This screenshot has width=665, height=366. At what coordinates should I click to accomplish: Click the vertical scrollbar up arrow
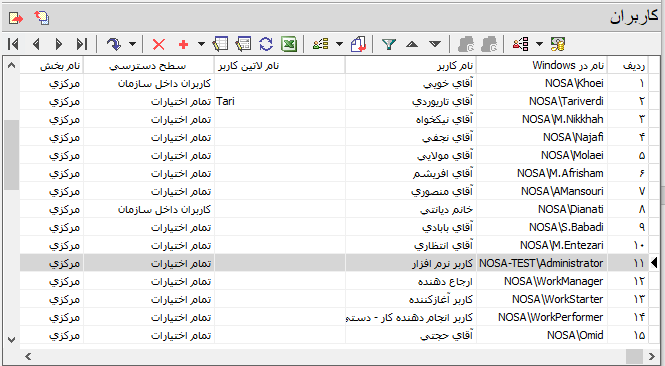click(11, 65)
